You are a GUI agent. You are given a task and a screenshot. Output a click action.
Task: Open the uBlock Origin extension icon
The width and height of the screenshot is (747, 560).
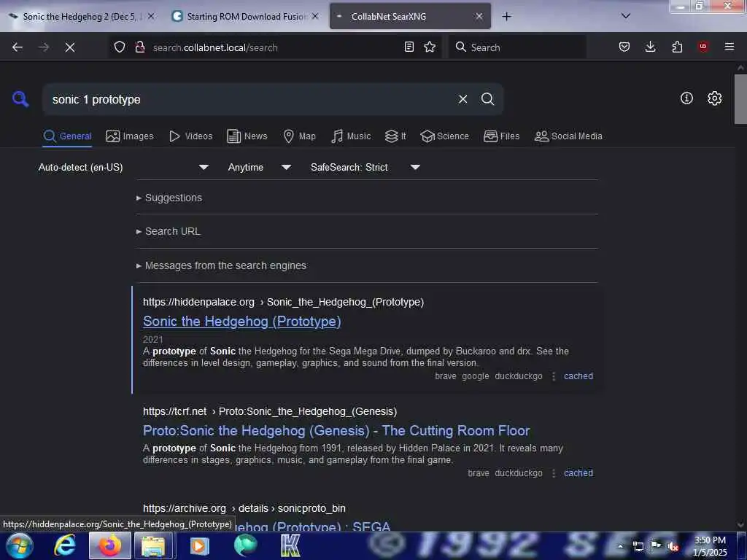coord(703,47)
